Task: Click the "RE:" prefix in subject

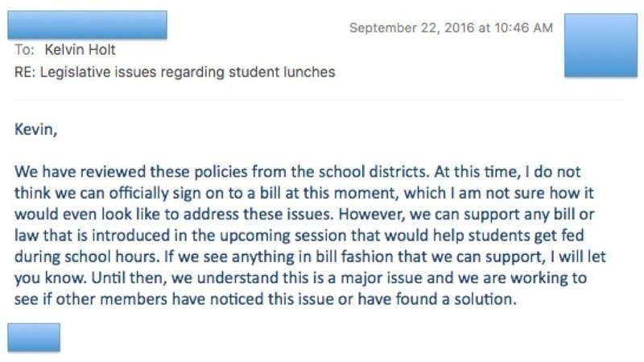Action: (26, 72)
